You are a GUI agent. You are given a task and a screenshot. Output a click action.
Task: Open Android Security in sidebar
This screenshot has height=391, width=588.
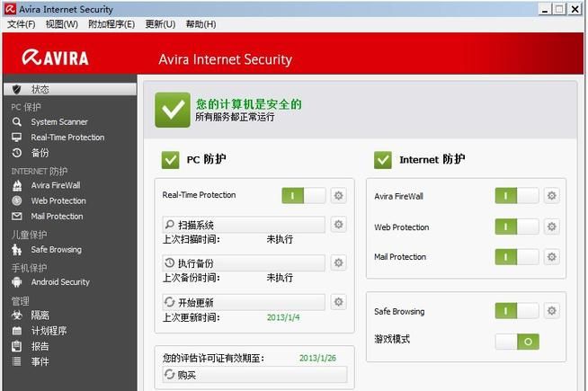click(x=60, y=282)
